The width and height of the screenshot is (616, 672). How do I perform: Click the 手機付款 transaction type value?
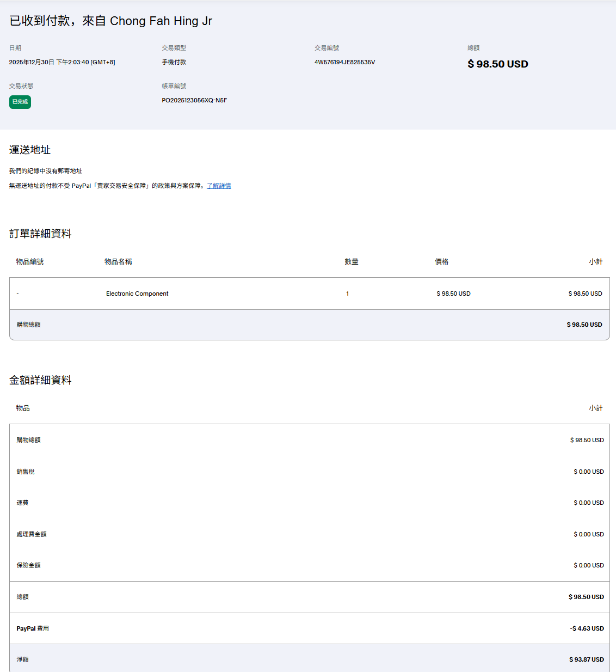174,62
